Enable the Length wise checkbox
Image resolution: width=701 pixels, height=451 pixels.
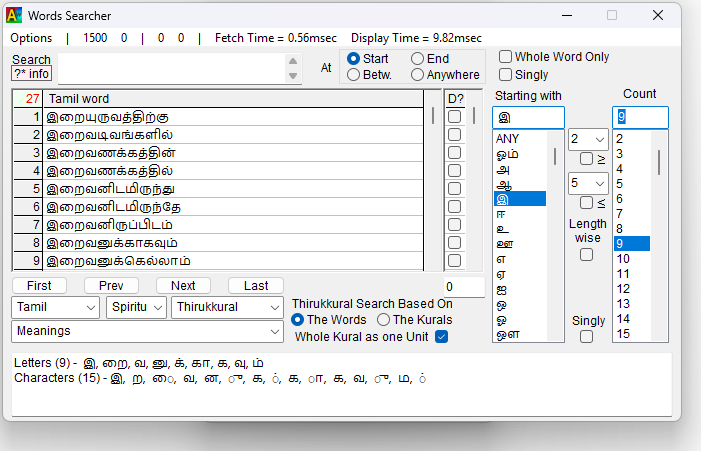pos(586,255)
